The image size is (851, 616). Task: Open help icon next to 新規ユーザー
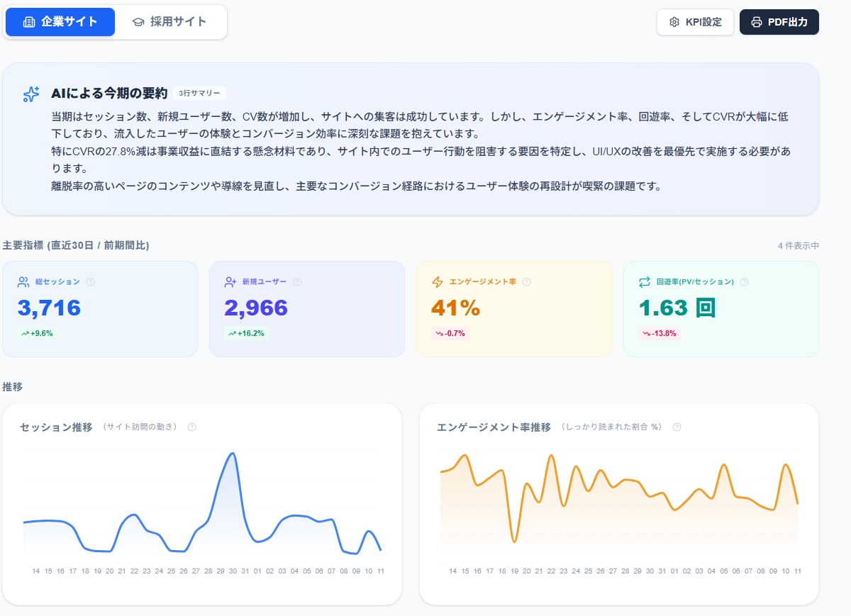tap(297, 281)
